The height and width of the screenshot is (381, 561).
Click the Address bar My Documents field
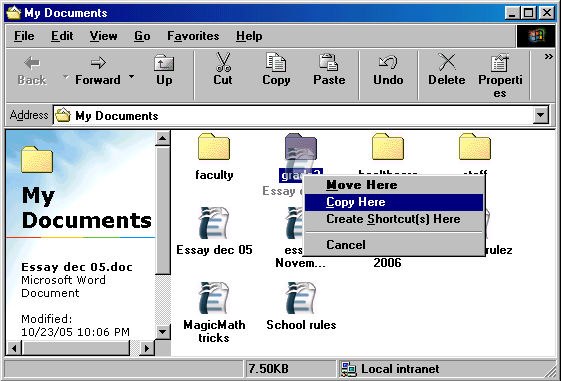click(x=293, y=116)
